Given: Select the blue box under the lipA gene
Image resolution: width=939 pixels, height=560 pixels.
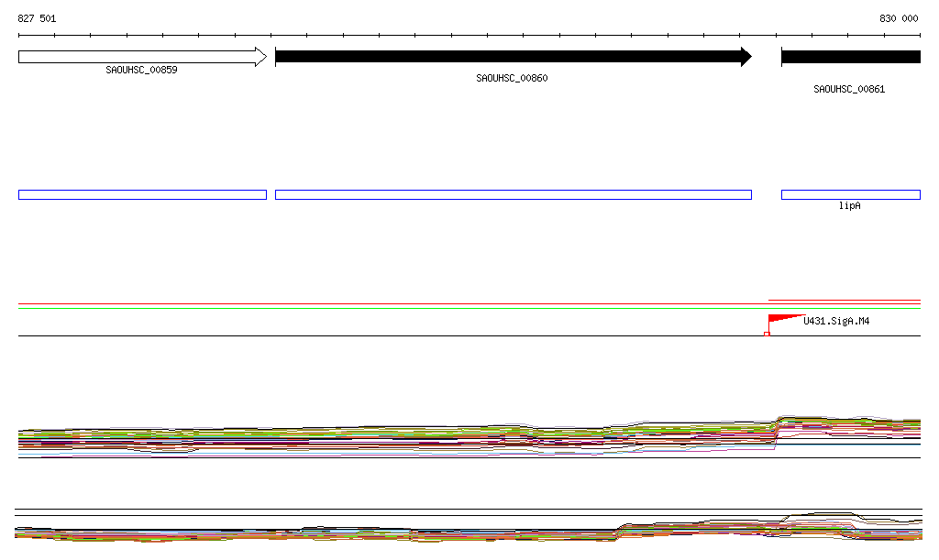Looking at the screenshot, I should (x=850, y=194).
